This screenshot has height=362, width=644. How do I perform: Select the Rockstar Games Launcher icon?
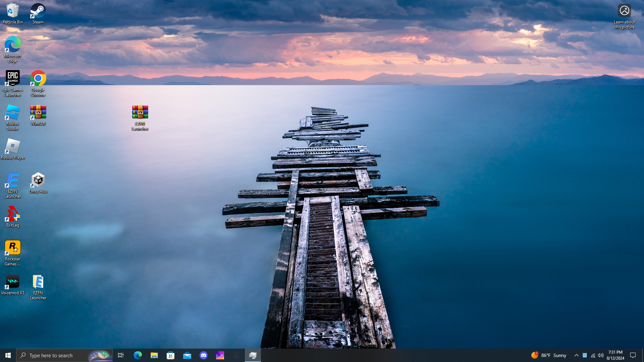(x=13, y=253)
